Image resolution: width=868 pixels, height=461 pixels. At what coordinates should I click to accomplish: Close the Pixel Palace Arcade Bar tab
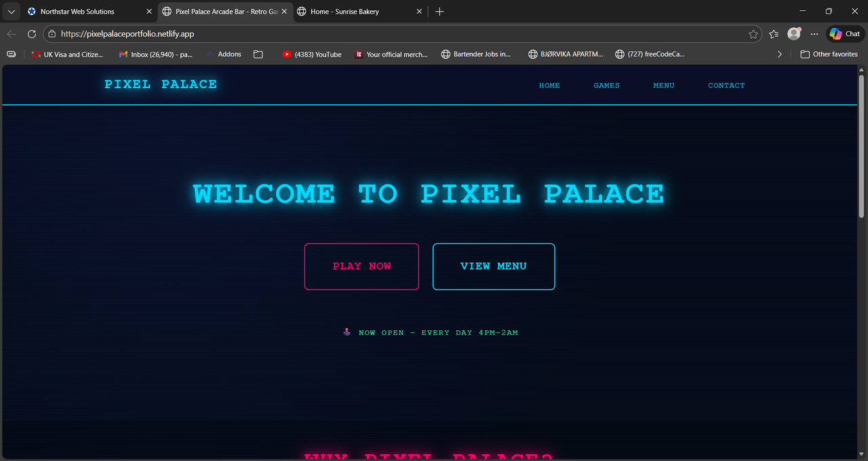[x=284, y=12]
